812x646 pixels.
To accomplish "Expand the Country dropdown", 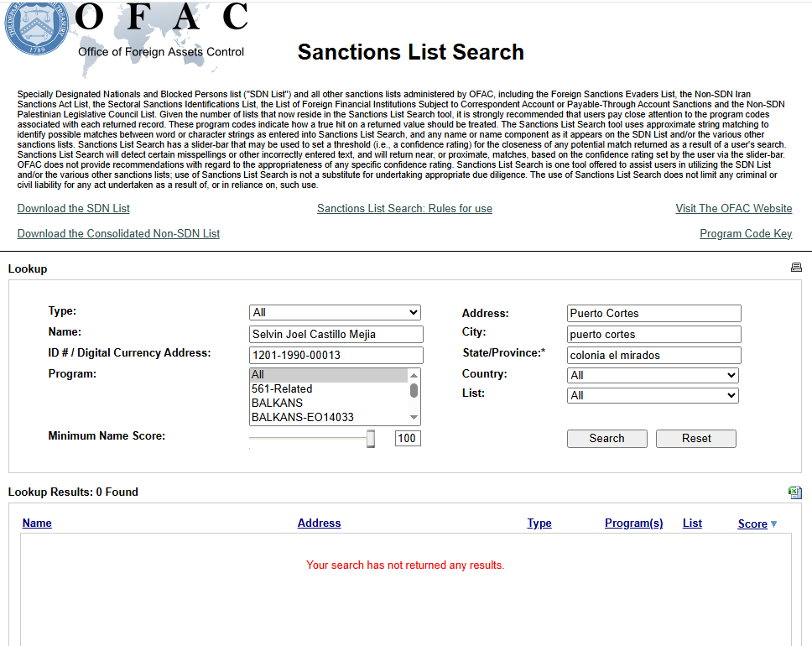I will coord(653,375).
